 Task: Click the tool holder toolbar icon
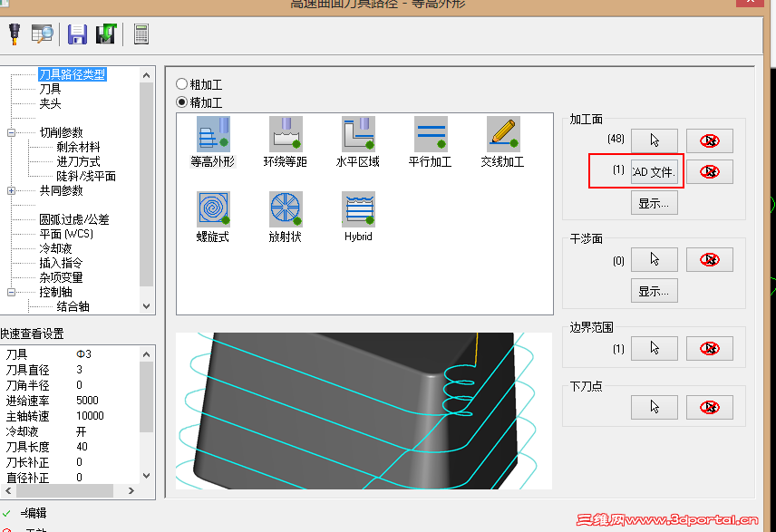pyautogui.click(x=15, y=34)
